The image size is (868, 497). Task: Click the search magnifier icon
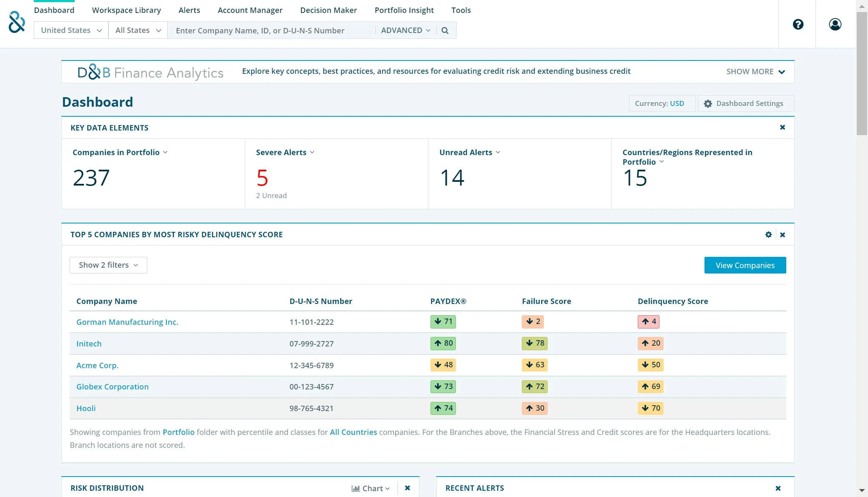tap(445, 30)
